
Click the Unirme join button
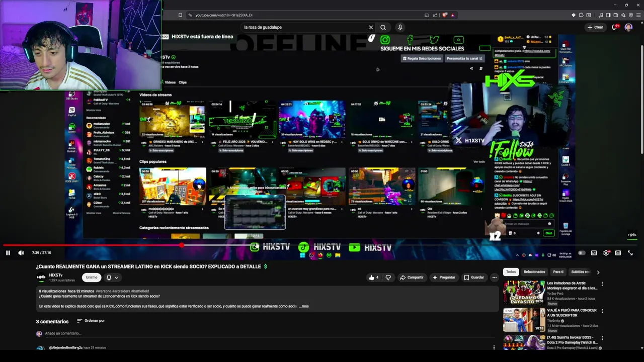click(92, 277)
